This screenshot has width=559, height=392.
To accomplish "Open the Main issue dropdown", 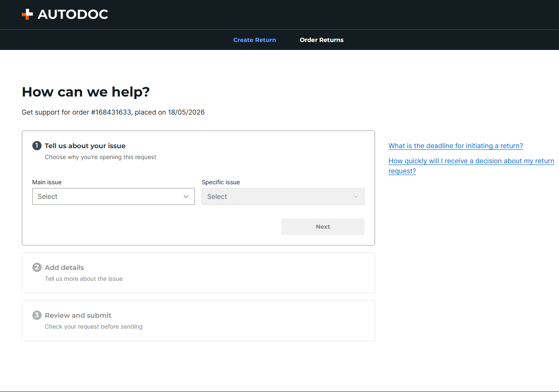I will (x=113, y=196).
